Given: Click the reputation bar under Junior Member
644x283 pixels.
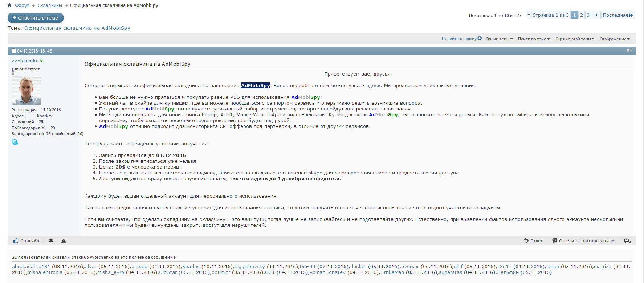Looking at the screenshot, I should 13,73.
